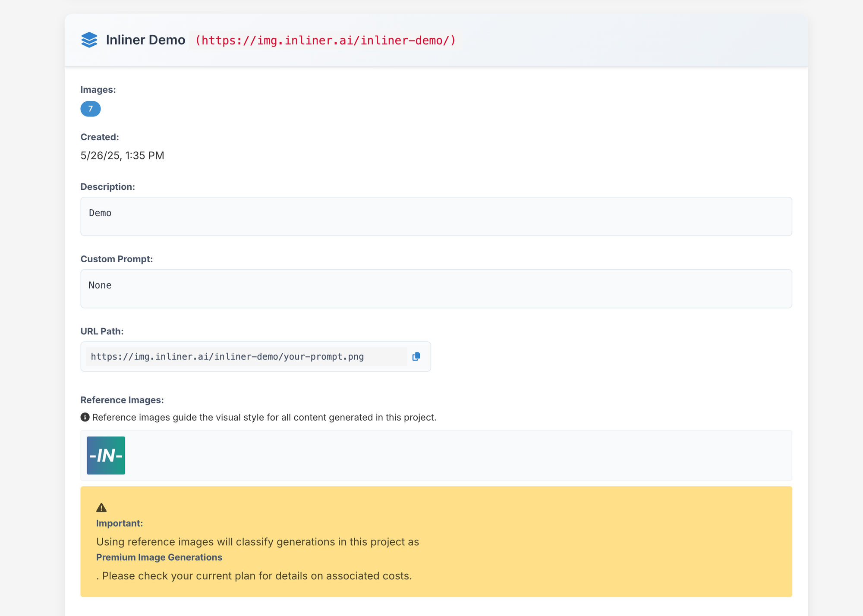This screenshot has width=863, height=616.
Task: Click the created date 5/26/25, 1:35 PM
Action: click(x=122, y=155)
